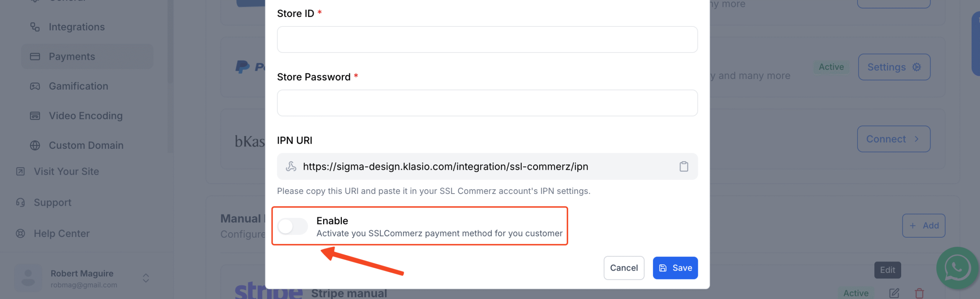Click the Help Center lifebuoy icon
This screenshot has width=980, height=299.
pyautogui.click(x=20, y=233)
